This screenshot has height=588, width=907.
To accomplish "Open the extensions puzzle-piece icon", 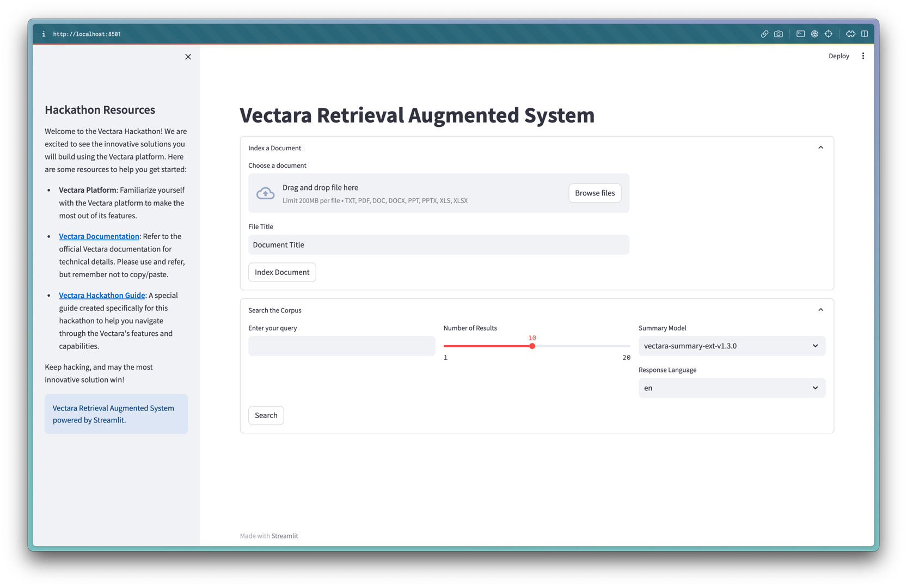I will pos(850,34).
